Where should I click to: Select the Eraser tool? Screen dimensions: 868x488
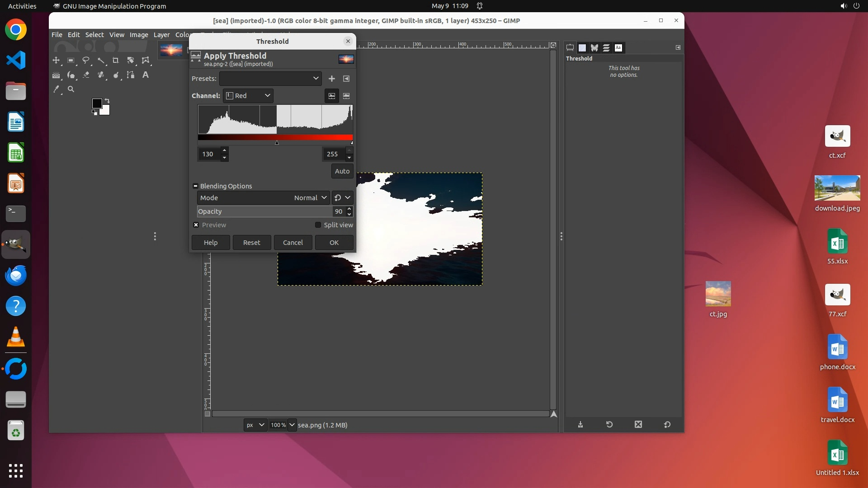(x=86, y=75)
